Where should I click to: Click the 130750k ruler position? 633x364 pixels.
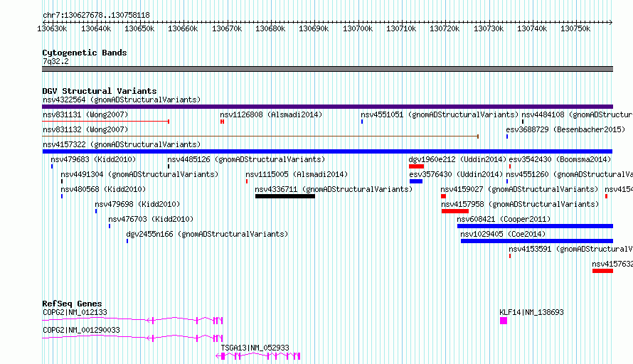(575, 28)
